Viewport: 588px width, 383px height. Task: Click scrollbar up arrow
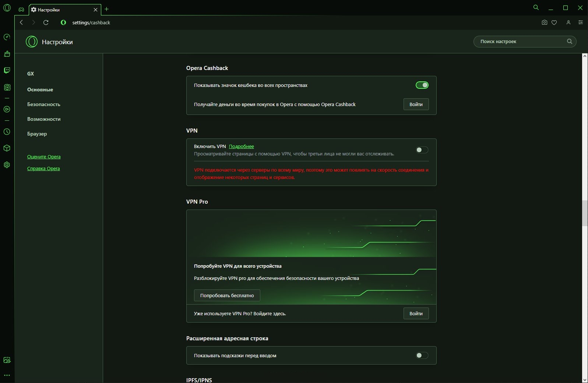[585, 56]
